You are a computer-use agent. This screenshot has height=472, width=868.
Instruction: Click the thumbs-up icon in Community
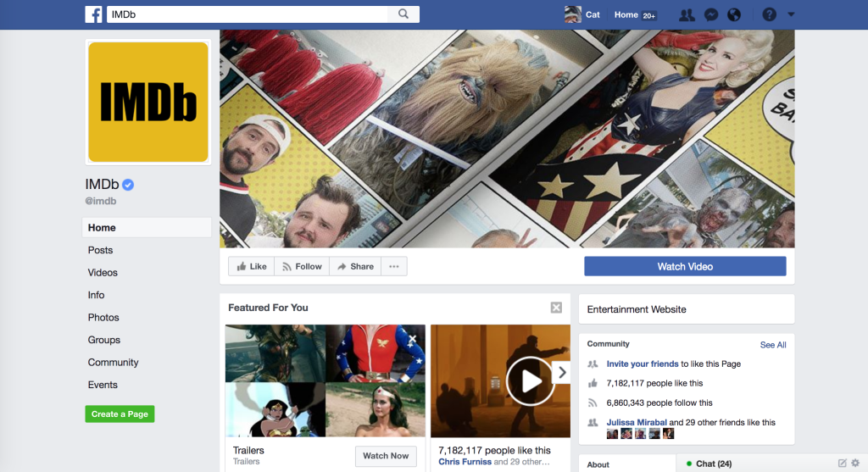click(x=593, y=383)
